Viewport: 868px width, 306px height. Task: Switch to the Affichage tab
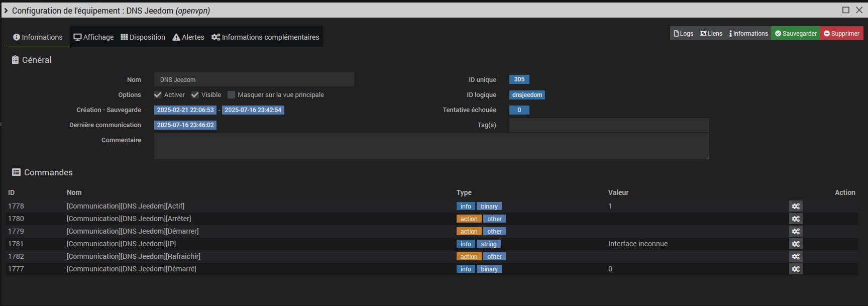pos(94,37)
